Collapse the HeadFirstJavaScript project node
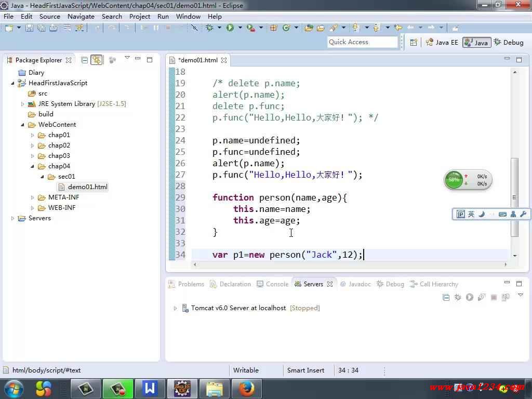This screenshot has width=532, height=399. point(12,83)
